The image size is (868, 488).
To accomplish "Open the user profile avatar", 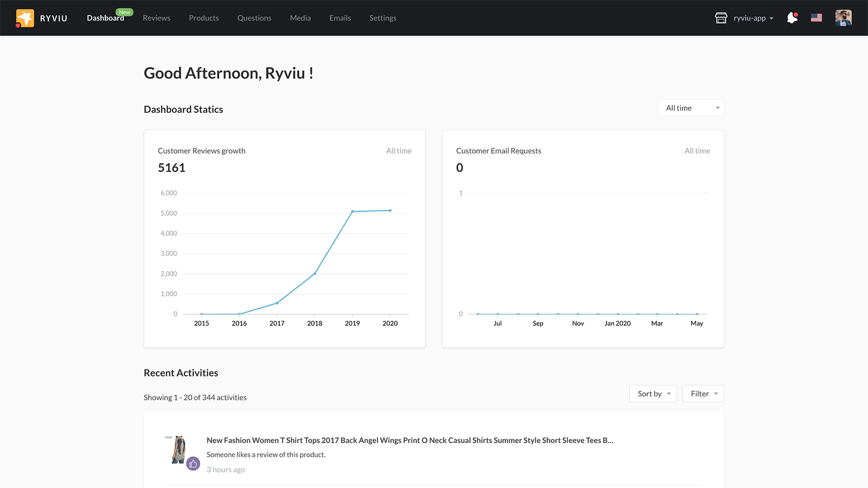I will [844, 18].
